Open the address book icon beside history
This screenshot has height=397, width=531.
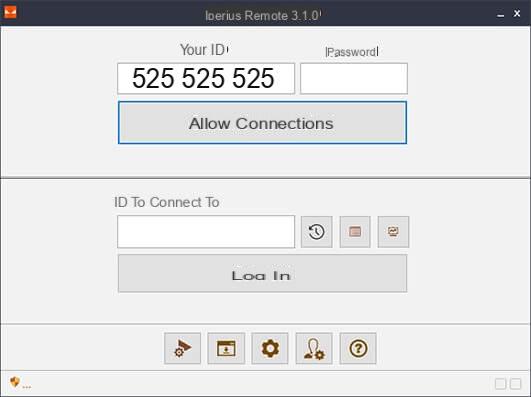tap(355, 232)
